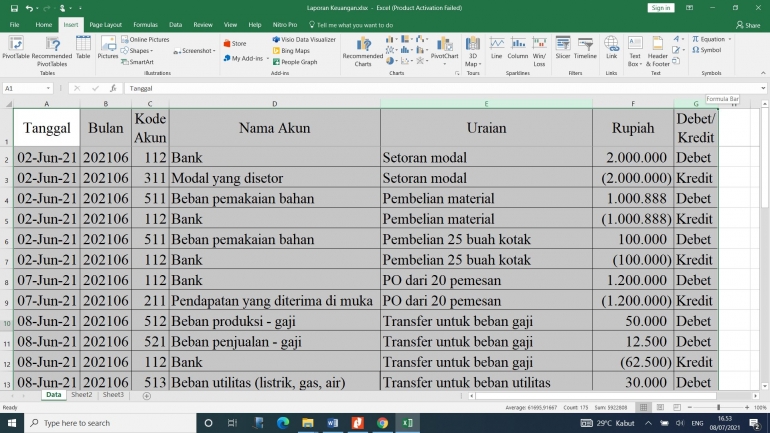Zoom in with plus button

pos(747,407)
